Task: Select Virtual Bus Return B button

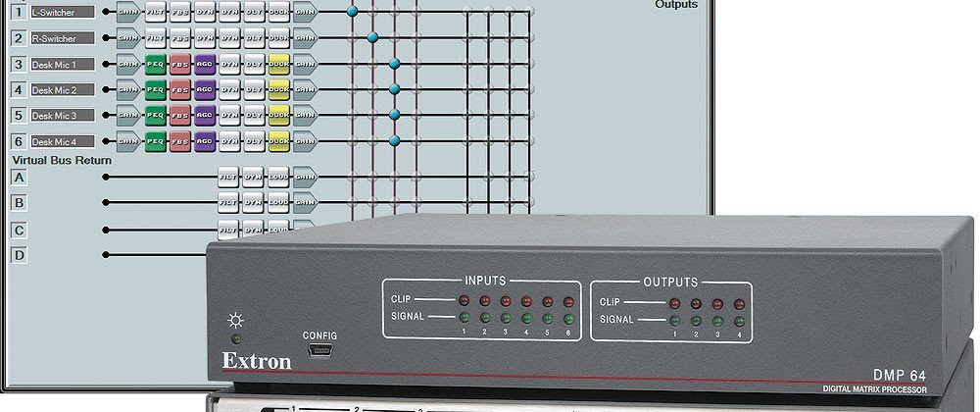Action: pos(20,203)
